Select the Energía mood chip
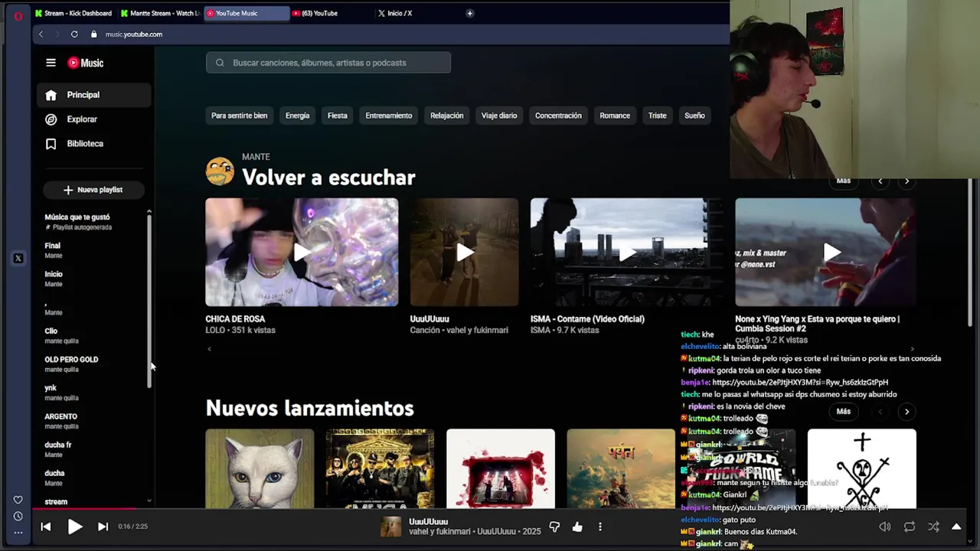 click(x=297, y=116)
